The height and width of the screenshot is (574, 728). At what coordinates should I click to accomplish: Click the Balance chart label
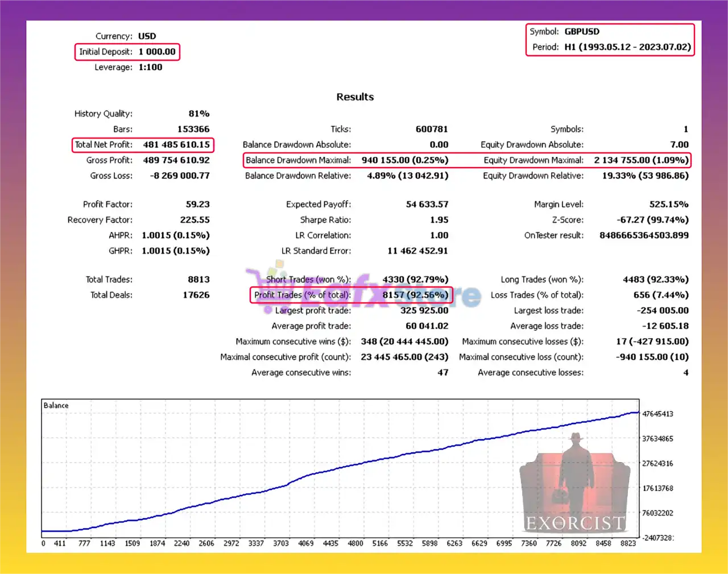(x=56, y=405)
